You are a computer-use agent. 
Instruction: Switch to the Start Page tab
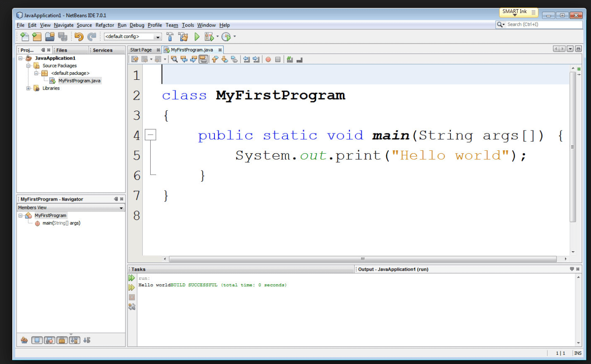pos(141,49)
